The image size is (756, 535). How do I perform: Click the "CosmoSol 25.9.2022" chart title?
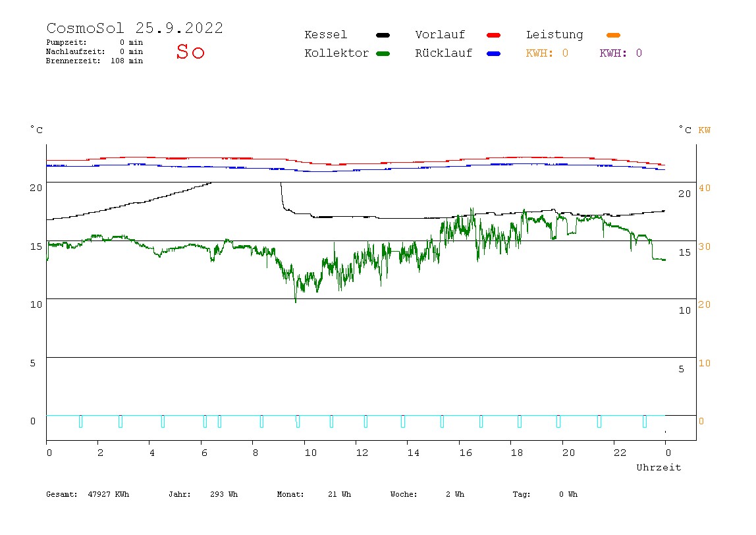tap(134, 28)
